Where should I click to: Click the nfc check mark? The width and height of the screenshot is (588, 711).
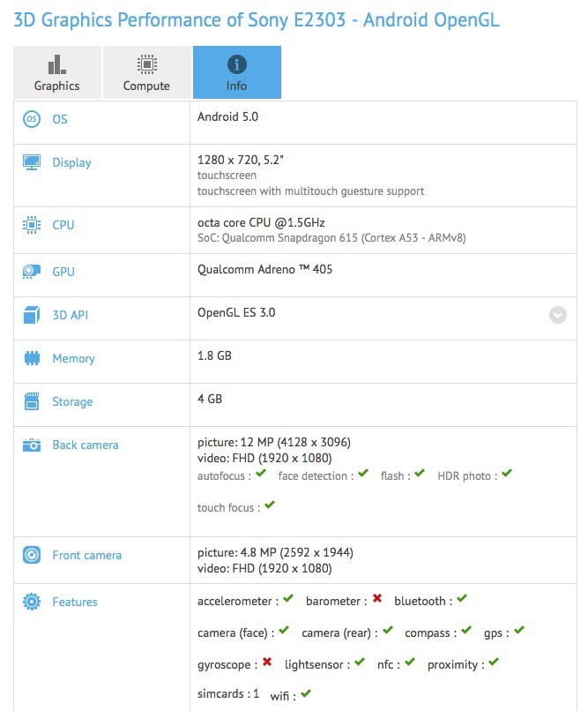[410, 662]
